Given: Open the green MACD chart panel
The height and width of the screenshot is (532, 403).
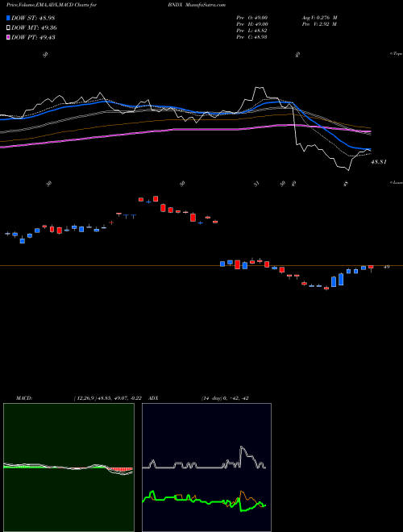Looking at the screenshot, I should (69, 468).
